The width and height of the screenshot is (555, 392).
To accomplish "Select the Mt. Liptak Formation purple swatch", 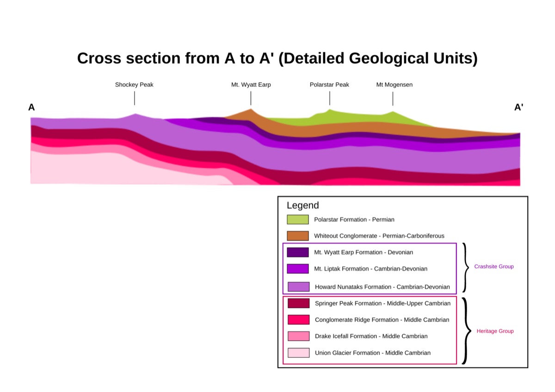I will tap(298, 269).
